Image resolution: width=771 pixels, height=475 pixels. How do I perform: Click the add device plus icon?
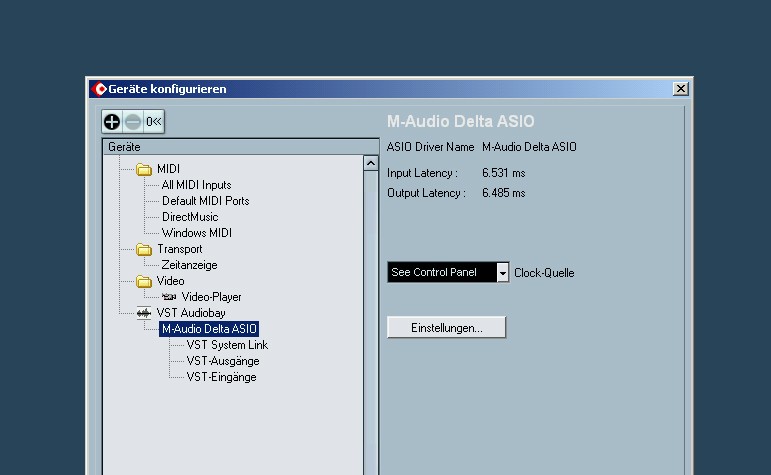pos(112,121)
